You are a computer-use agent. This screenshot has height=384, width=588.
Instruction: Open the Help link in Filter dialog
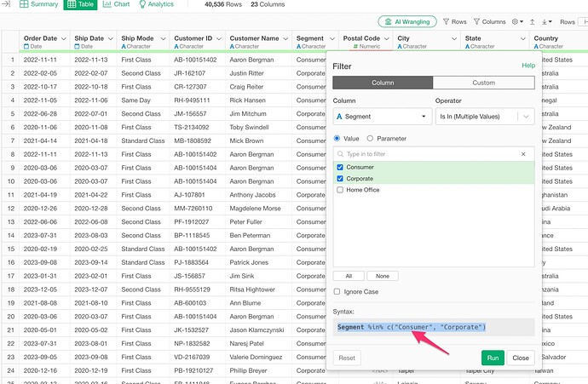tap(527, 66)
